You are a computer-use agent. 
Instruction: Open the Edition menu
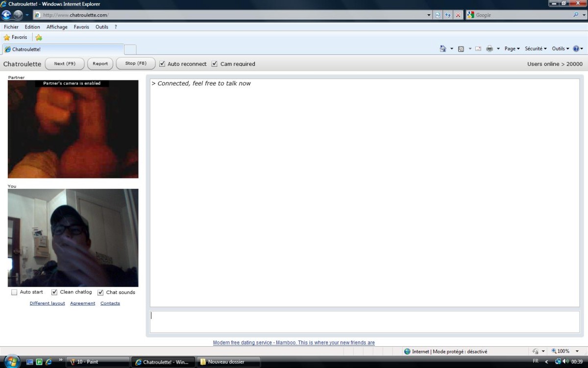[32, 27]
